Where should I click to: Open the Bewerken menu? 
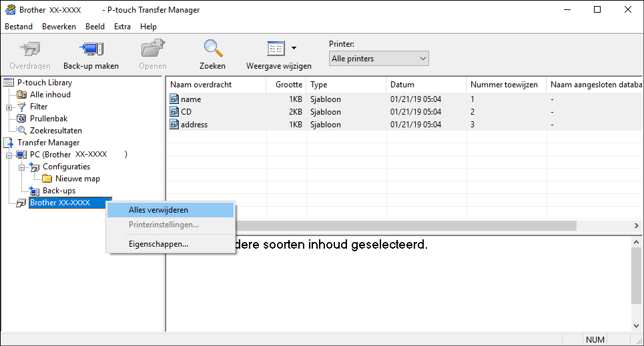click(x=59, y=27)
